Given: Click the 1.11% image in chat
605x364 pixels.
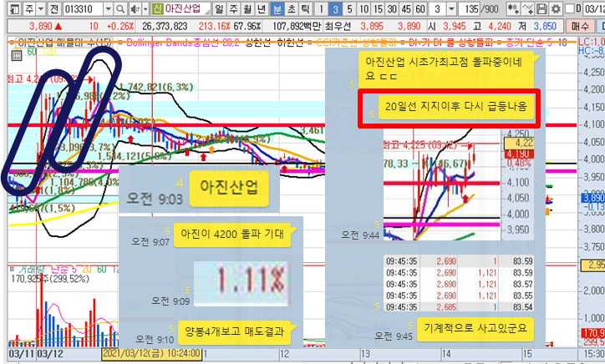Looking at the screenshot, I should [241, 283].
